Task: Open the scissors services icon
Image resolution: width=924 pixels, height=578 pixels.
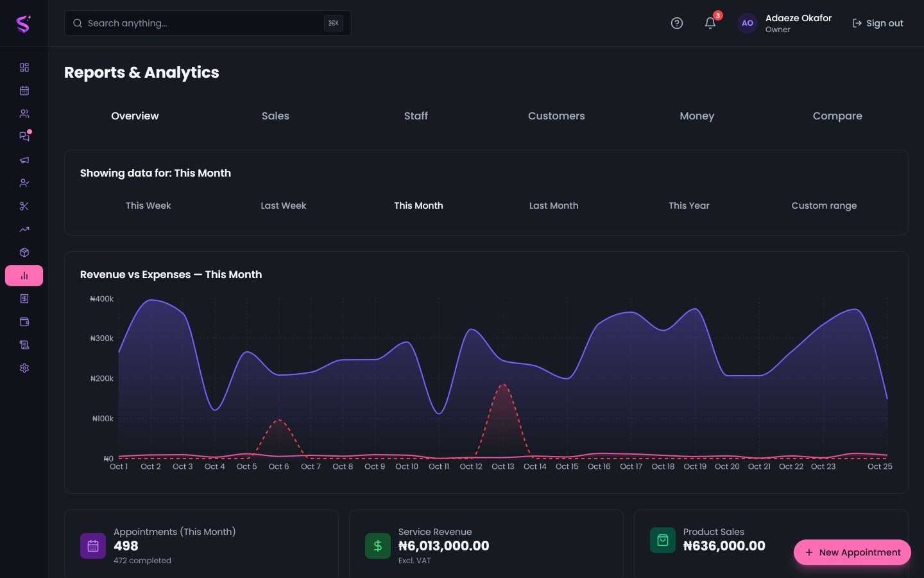Action: pos(24,206)
